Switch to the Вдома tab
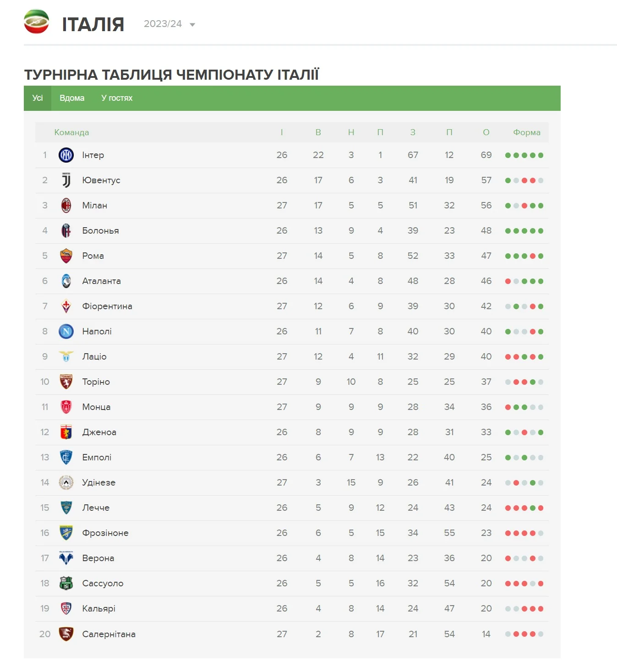This screenshot has height=672, width=617. (72, 98)
